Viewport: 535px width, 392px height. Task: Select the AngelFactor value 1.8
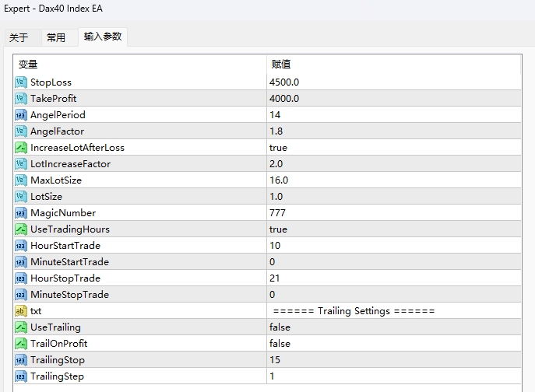(x=276, y=131)
